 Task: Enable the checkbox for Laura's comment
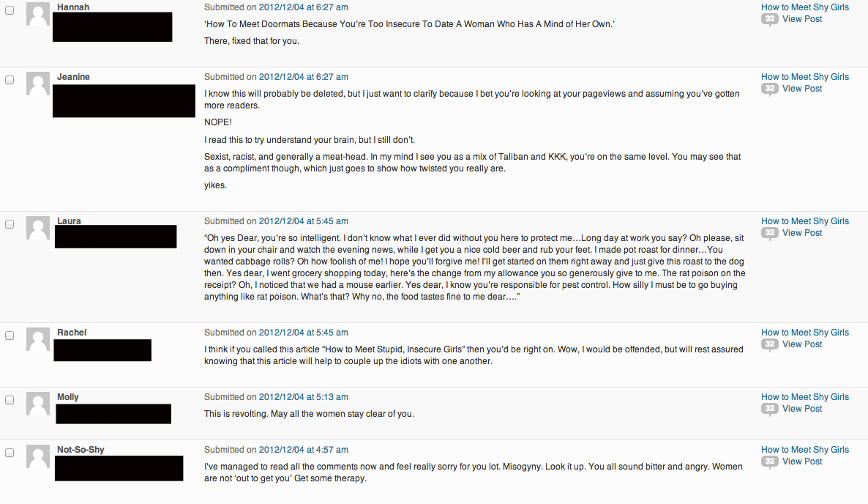coord(10,224)
